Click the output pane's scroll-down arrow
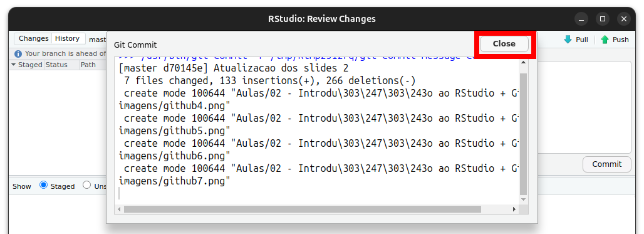Viewport: 644px width, 234px height. (x=523, y=199)
